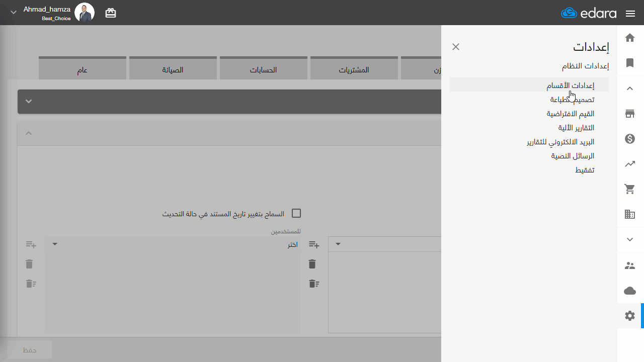644x362 pixels.
Task: Click add-row icon for the partially hidden list
Action: click(x=314, y=245)
